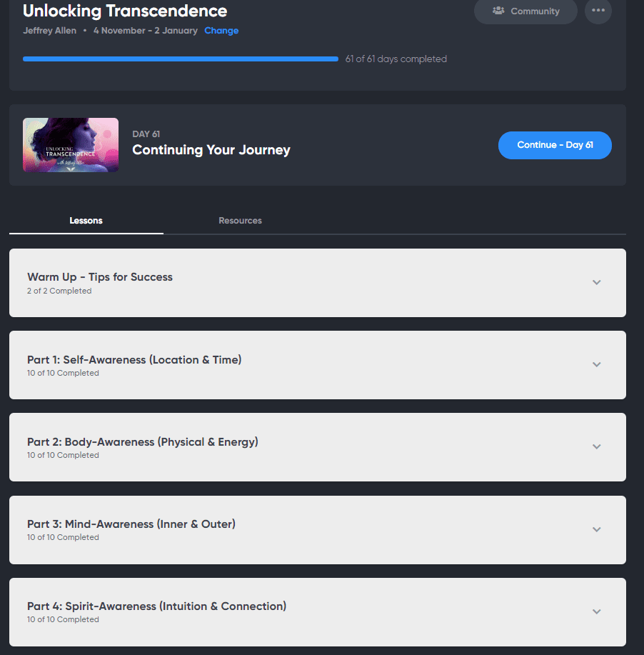This screenshot has width=644, height=655.
Task: Expand Part 1 Self-Awareness chevron
Action: coord(596,365)
